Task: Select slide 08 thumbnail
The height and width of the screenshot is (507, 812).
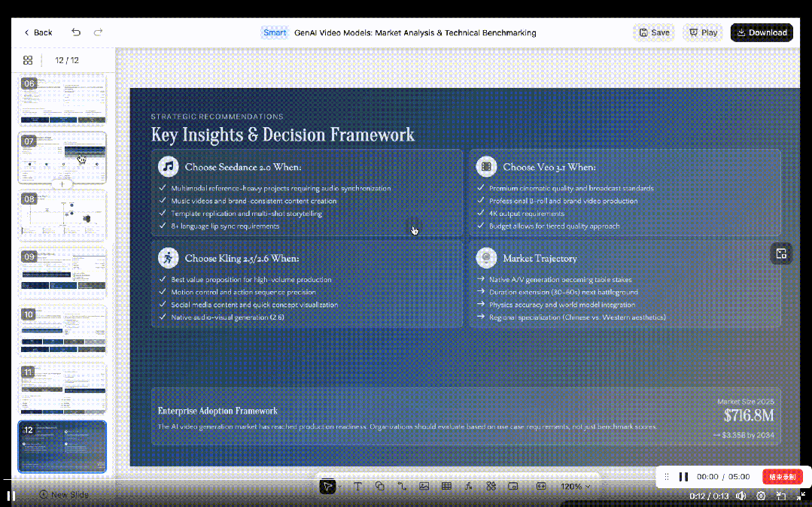Action: point(62,215)
